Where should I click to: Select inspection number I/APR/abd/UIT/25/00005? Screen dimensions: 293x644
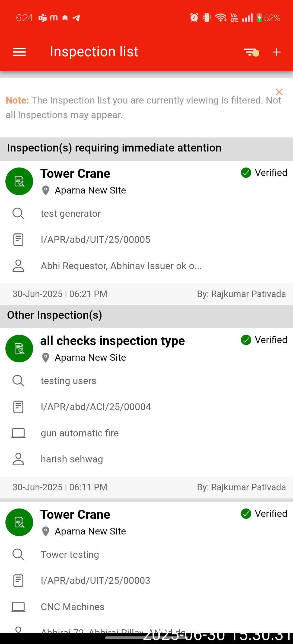point(95,240)
